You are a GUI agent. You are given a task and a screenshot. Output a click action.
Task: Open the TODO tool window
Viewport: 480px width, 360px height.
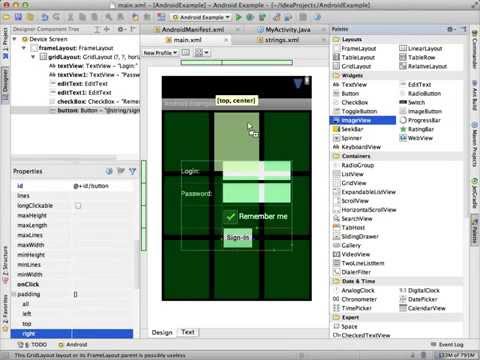click(33, 344)
